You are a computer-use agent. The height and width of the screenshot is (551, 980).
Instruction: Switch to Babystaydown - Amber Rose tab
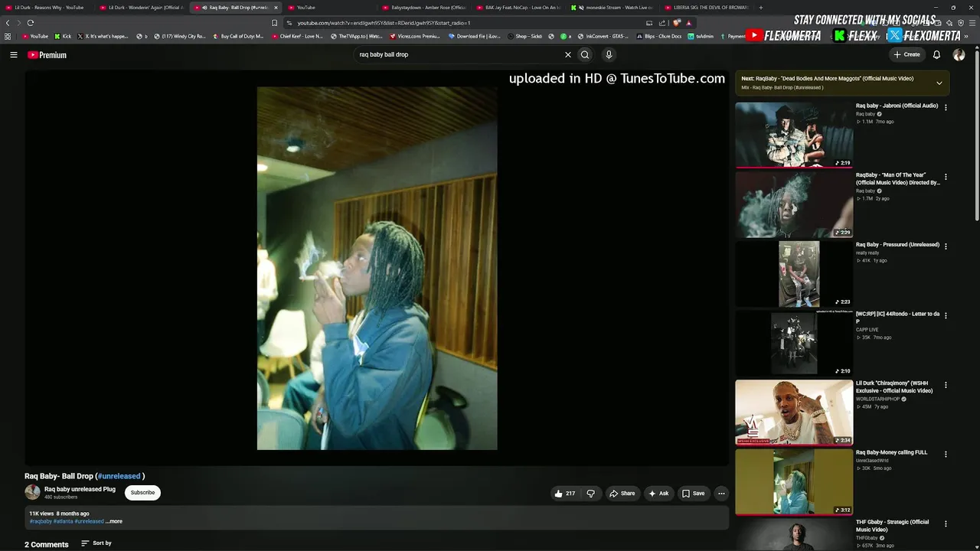pyautogui.click(x=423, y=8)
